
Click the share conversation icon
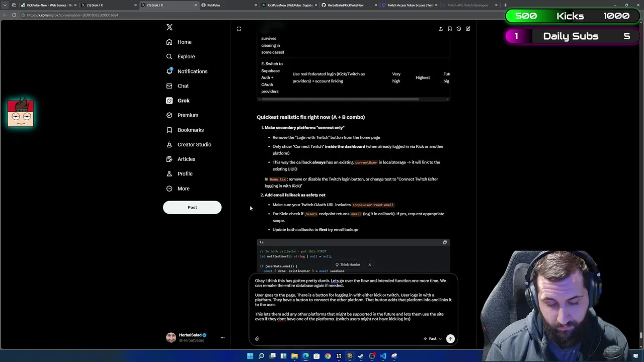(x=440, y=29)
